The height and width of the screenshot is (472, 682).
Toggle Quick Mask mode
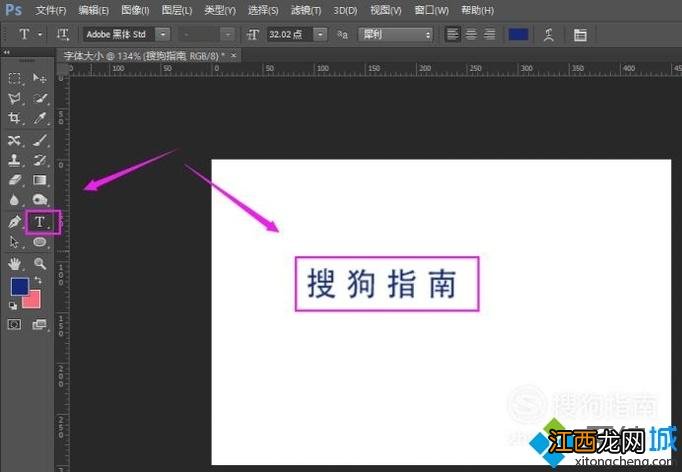tap(14, 324)
